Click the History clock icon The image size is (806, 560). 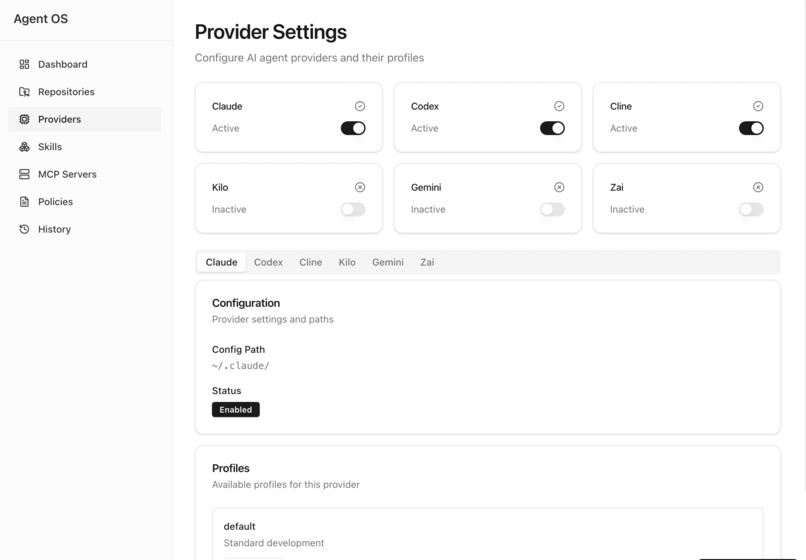tap(24, 229)
